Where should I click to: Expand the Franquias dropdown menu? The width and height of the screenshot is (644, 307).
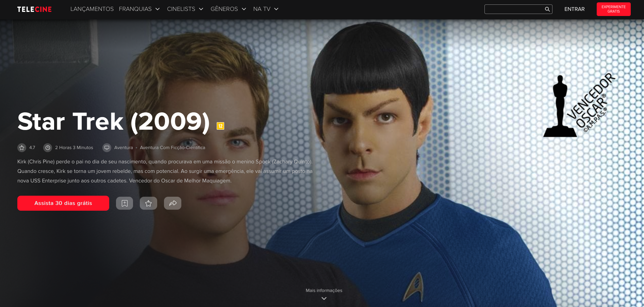click(x=139, y=9)
